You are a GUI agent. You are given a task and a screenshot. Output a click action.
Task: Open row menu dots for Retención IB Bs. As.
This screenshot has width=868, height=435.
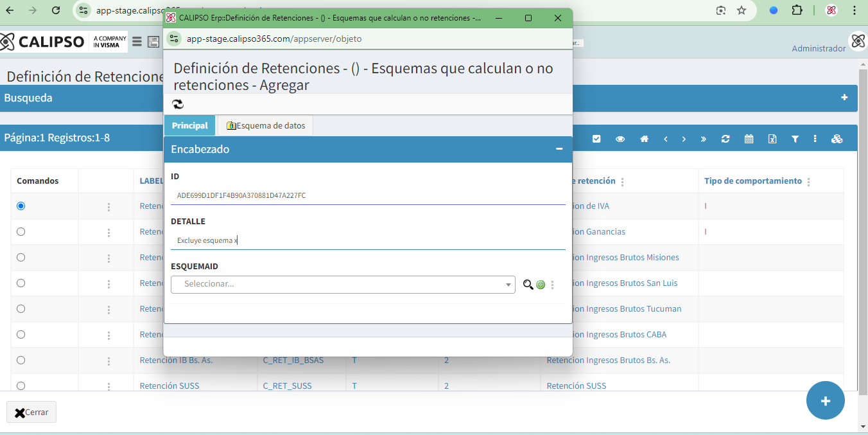(x=108, y=361)
